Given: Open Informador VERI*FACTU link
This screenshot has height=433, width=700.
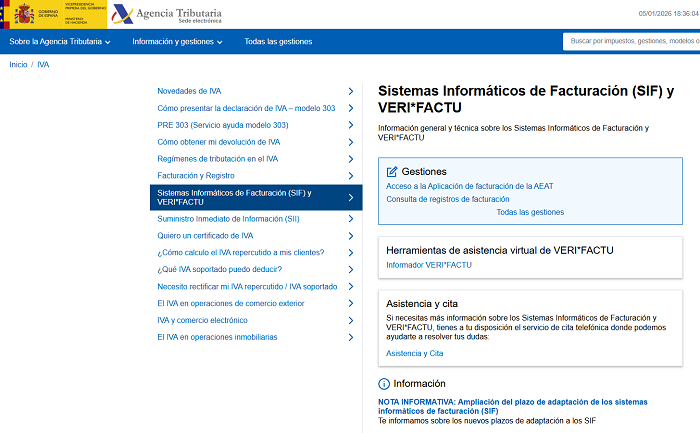Looking at the screenshot, I should coord(429,265).
